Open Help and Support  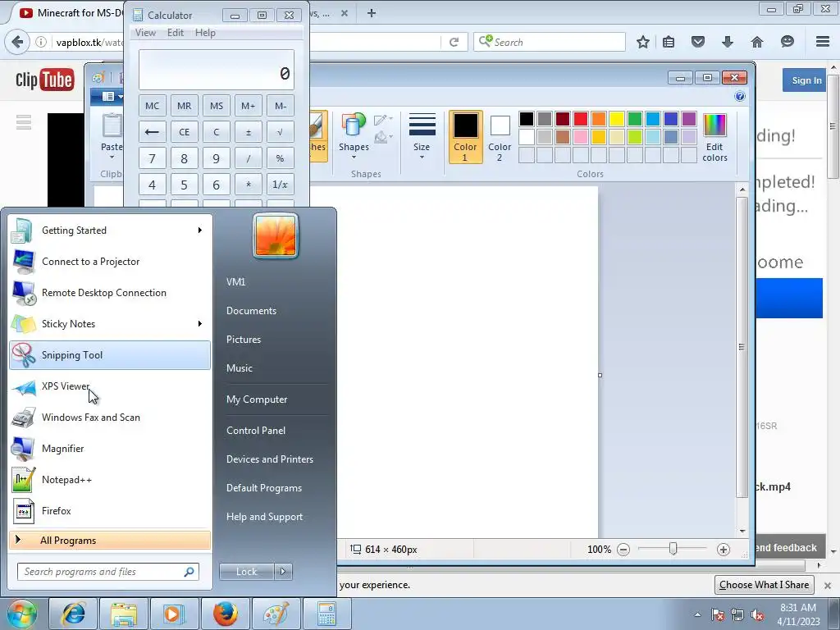click(x=265, y=517)
